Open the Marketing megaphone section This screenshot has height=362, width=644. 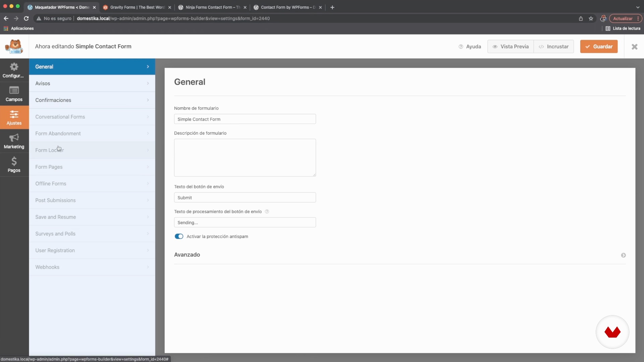point(14,141)
